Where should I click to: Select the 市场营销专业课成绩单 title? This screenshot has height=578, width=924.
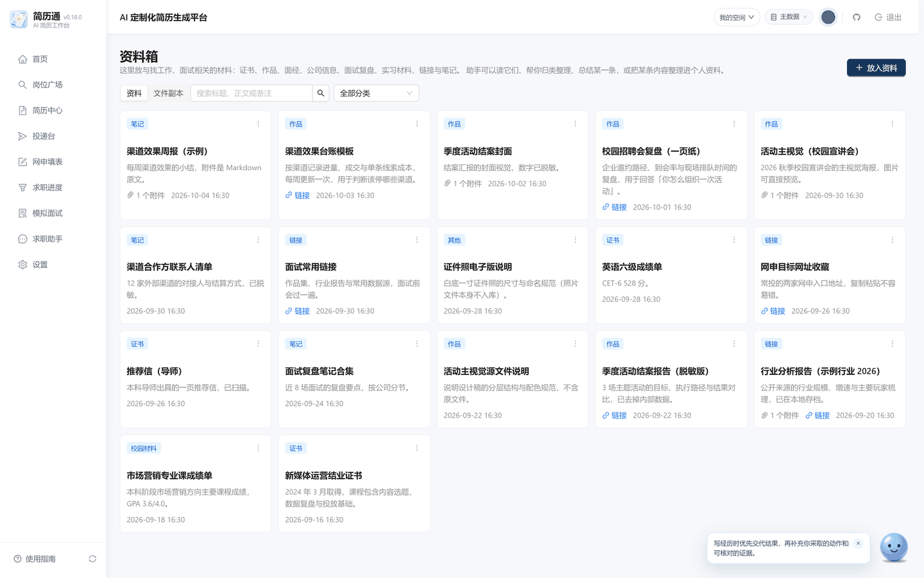point(169,476)
